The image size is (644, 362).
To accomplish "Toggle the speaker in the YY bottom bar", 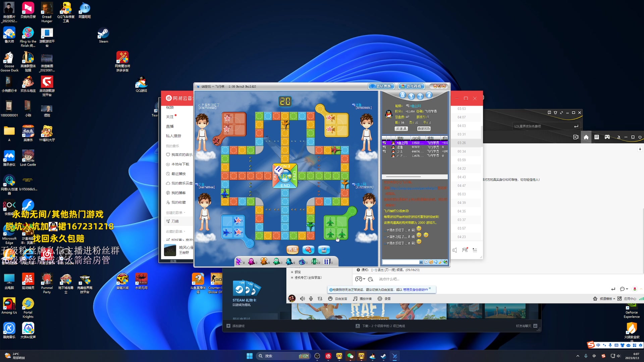I will [302, 299].
